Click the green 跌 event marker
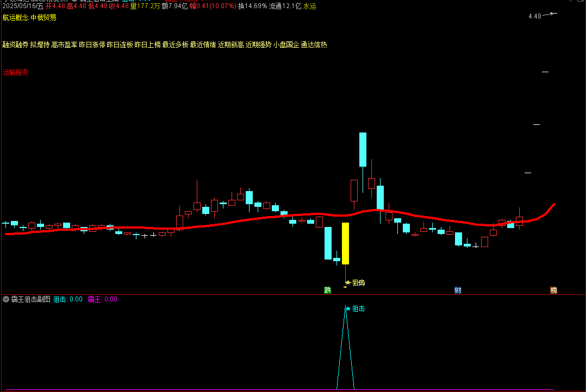 click(x=327, y=290)
